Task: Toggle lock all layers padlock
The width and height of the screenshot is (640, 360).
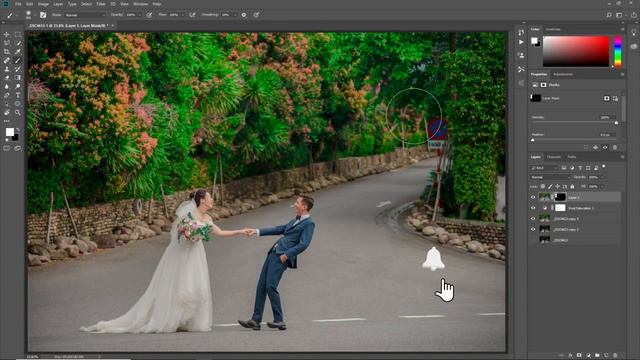Action: [572, 186]
